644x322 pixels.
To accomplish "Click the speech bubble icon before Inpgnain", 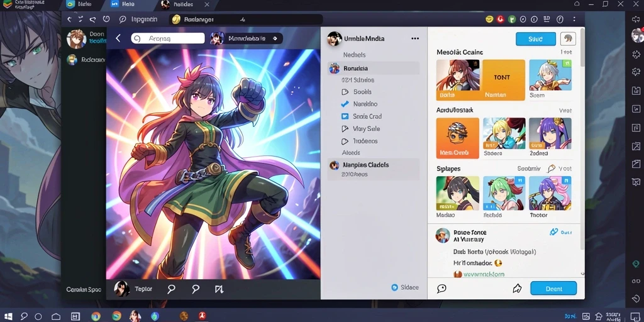I will (x=123, y=19).
